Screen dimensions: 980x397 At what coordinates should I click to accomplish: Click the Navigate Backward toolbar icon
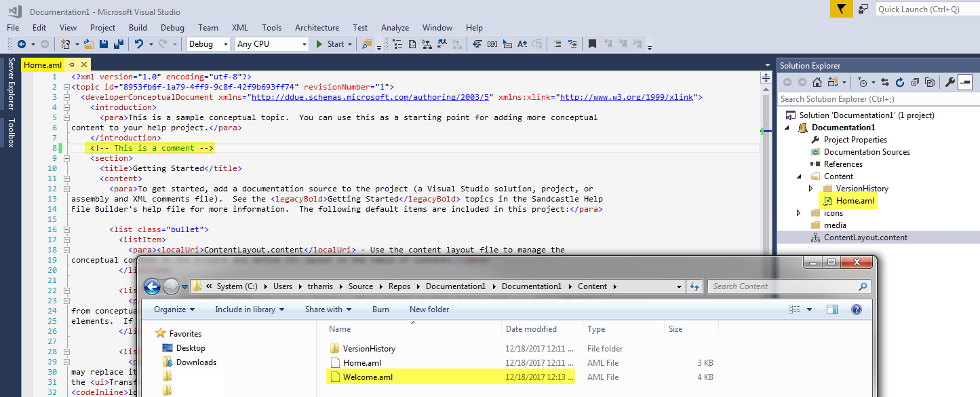(22, 44)
